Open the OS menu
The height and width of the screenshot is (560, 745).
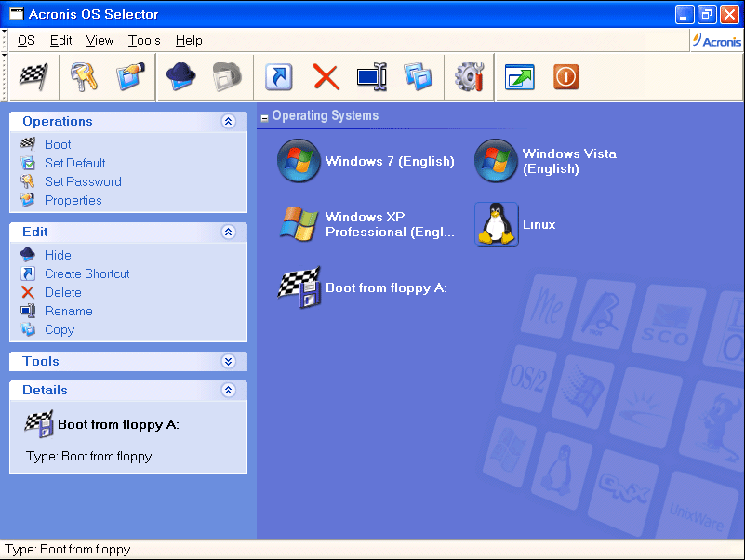pyautogui.click(x=26, y=40)
